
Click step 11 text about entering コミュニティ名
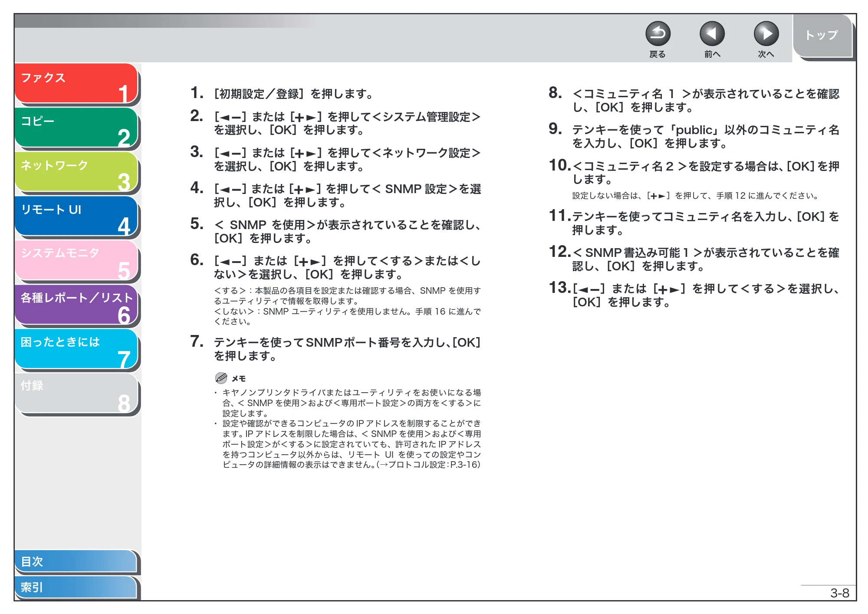[x=706, y=223]
